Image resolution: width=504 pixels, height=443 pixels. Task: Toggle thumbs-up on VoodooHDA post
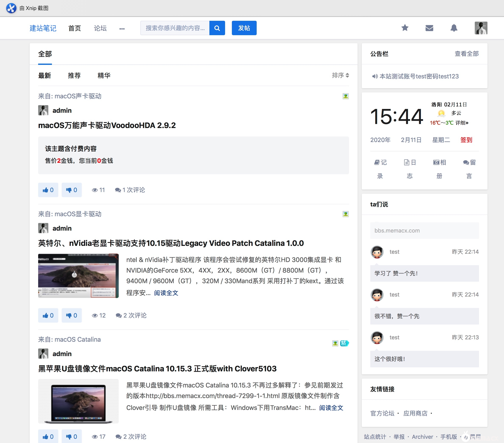pos(48,190)
